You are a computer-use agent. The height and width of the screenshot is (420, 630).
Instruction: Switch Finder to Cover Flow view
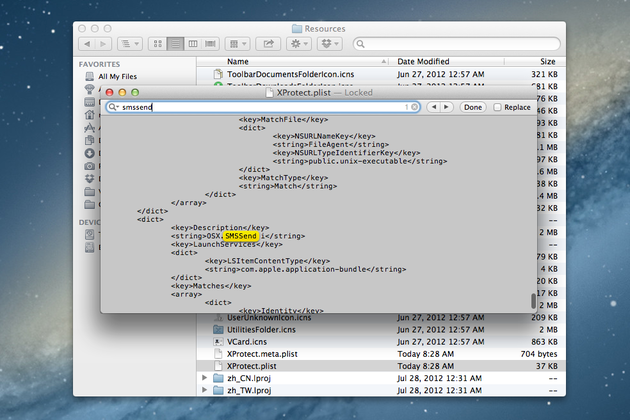pos(209,44)
